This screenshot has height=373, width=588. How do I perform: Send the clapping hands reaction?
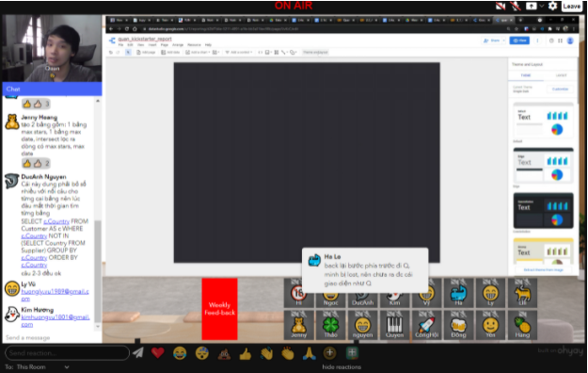[288, 353]
